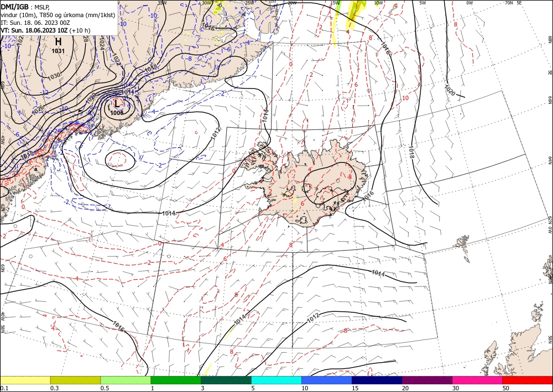553x392 pixels.
Task: Click the 1030 isobar label
Action: (54, 76)
